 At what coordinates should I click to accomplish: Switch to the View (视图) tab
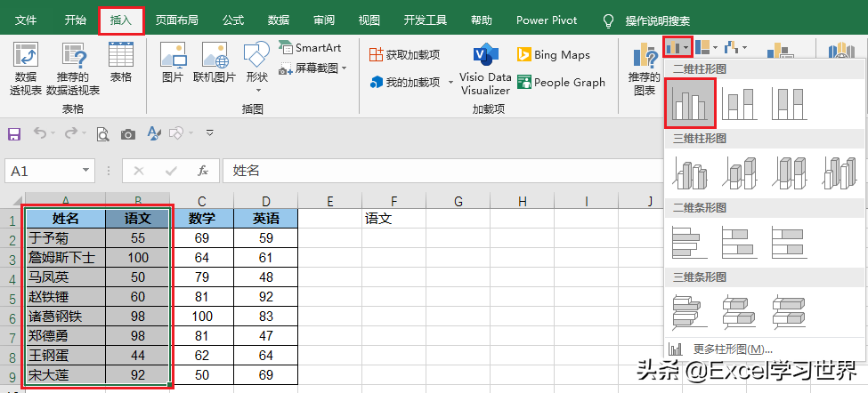369,20
